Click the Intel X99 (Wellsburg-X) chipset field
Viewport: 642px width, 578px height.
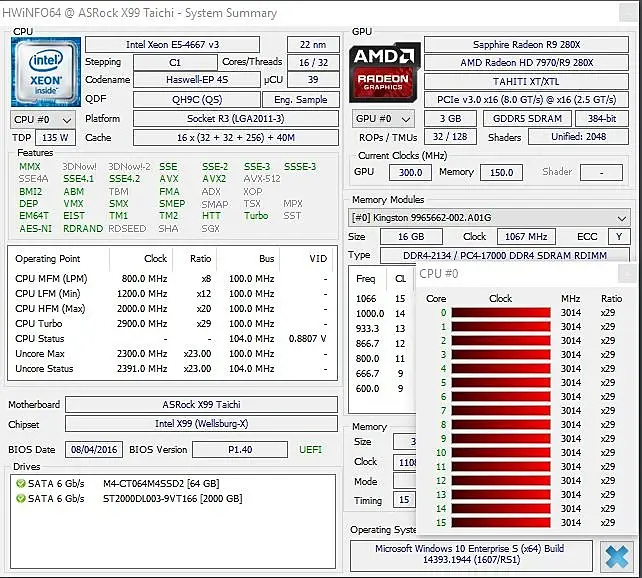(x=201, y=423)
